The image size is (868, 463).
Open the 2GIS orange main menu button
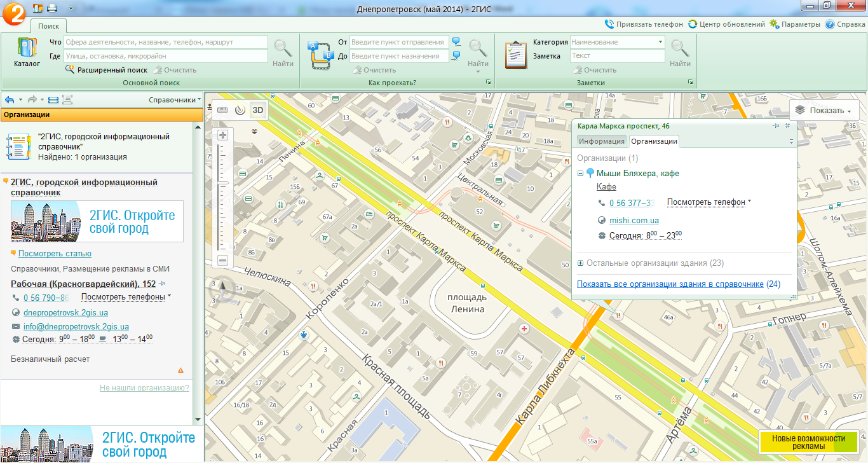[14, 14]
